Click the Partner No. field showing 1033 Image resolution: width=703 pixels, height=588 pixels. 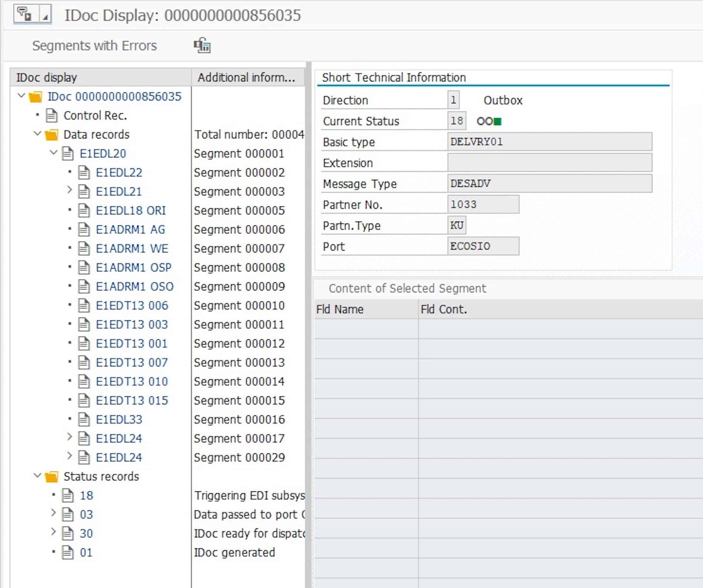(484, 204)
